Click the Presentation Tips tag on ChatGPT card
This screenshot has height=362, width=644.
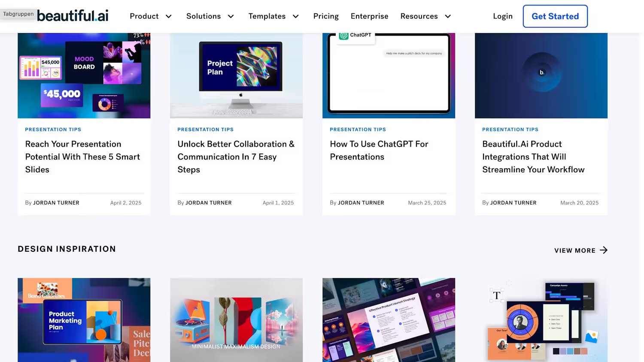point(358,130)
